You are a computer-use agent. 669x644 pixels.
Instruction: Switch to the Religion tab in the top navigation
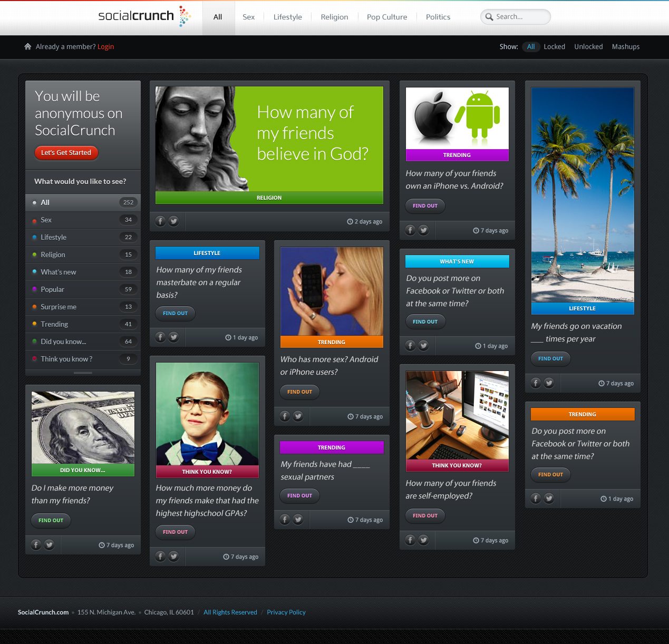[x=334, y=17]
